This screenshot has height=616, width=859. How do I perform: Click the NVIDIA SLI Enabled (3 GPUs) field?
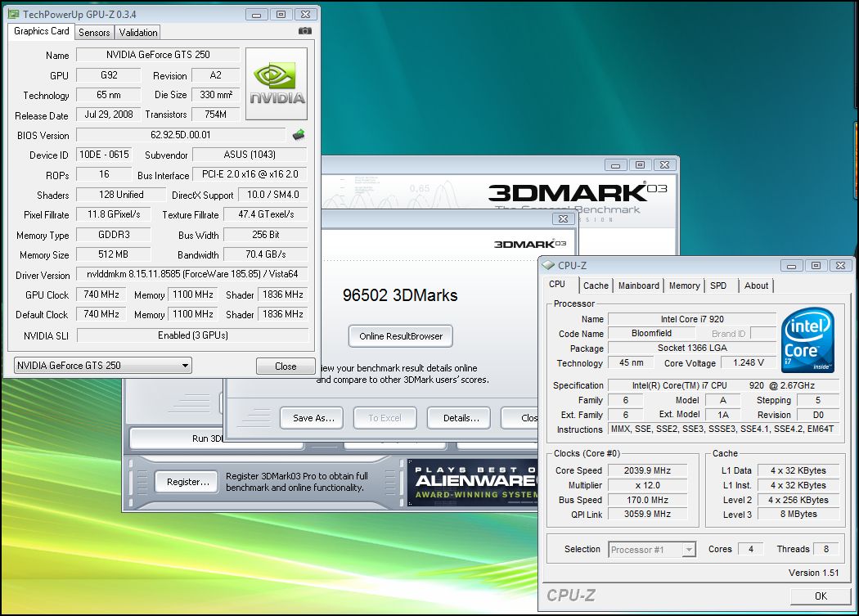pos(193,335)
